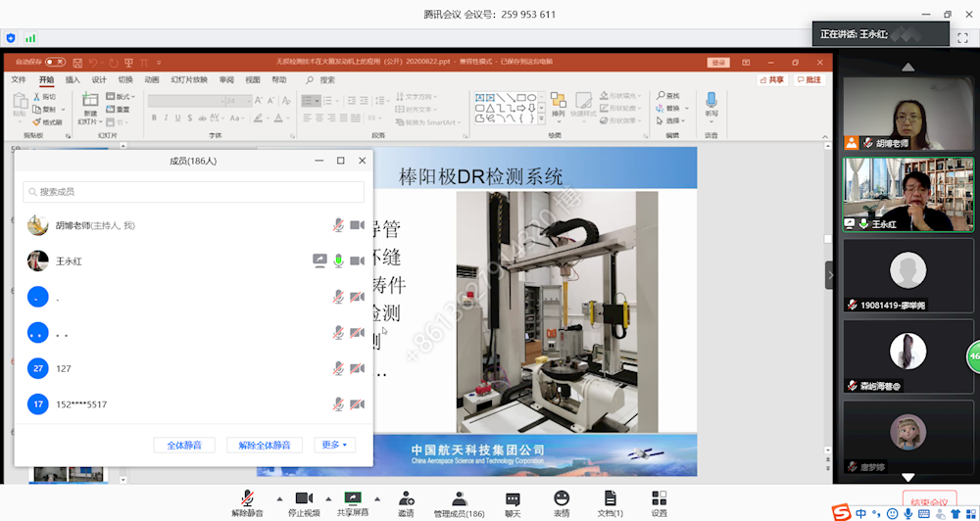The image size is (980, 521).
Task: Open the 表情 emoji reactions icon
Action: pos(562,498)
